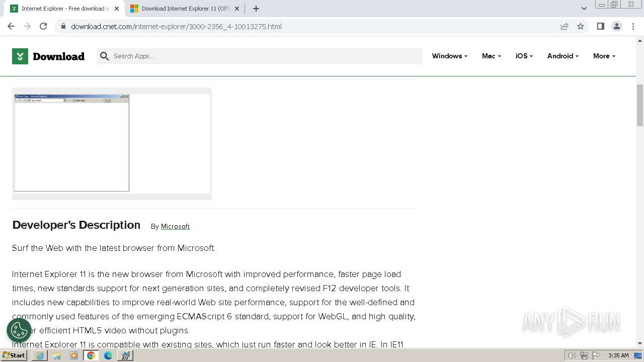Screen dimensions: 644x362
Task: Open cookie preferences button
Action: [19, 330]
